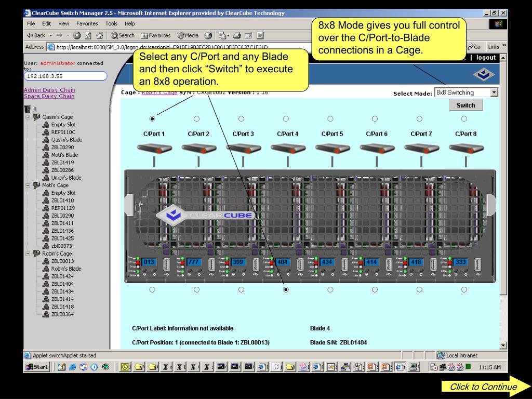Click the 192.168.3.55 connection field
The height and width of the screenshot is (399, 532).
point(65,76)
